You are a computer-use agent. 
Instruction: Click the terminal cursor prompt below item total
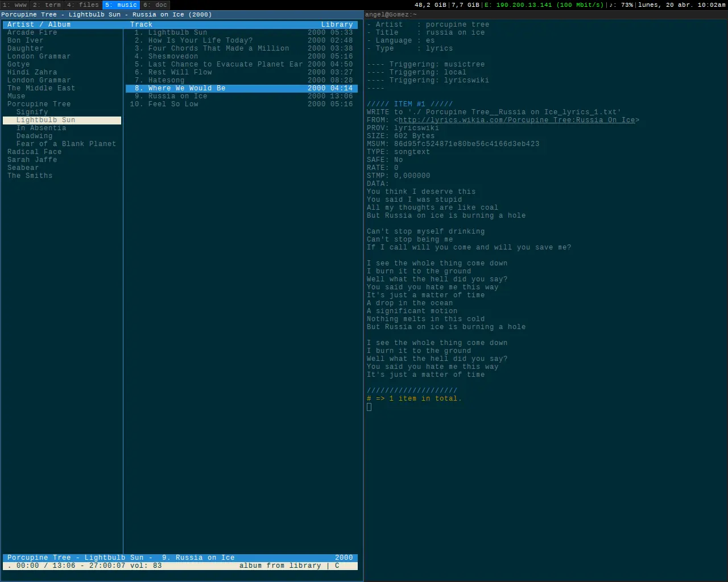click(369, 406)
